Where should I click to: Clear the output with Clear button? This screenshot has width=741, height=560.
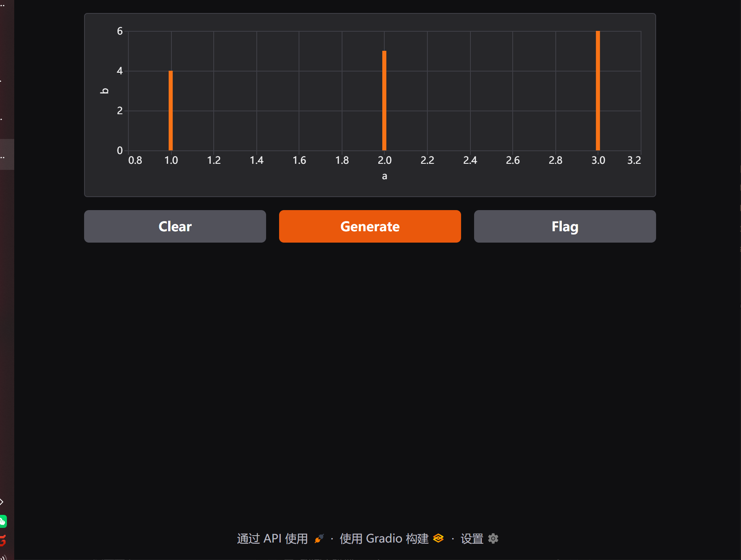point(175,226)
